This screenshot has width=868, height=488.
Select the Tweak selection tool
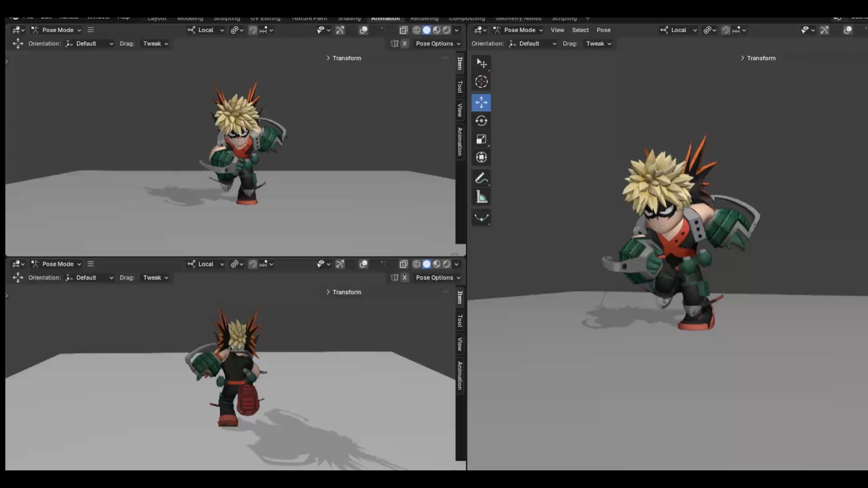click(x=481, y=64)
